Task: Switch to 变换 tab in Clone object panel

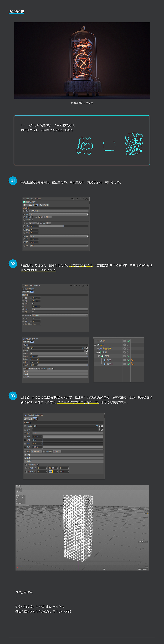Action: (41, 205)
